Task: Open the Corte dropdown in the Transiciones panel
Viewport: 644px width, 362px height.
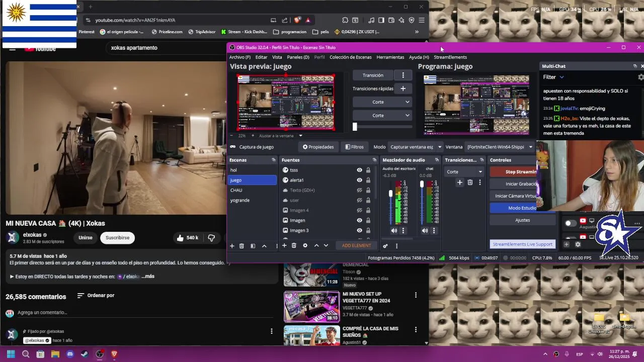Action: click(464, 171)
